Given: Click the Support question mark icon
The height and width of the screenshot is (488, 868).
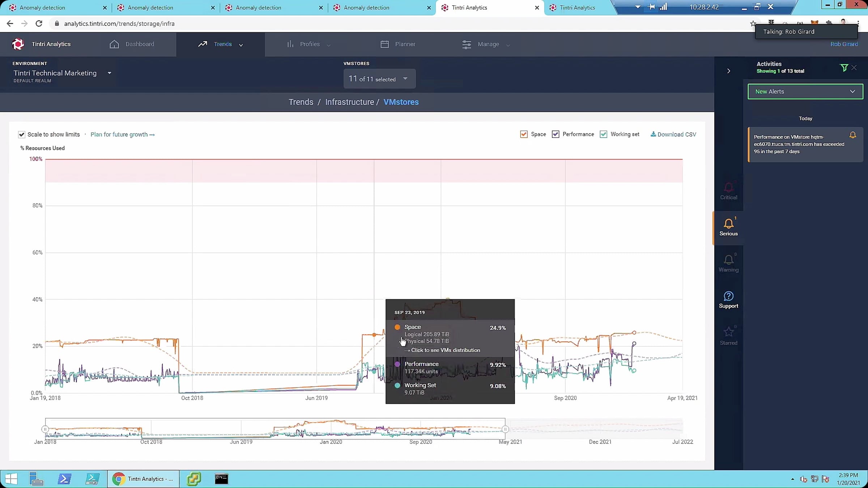Looking at the screenshot, I should click(x=728, y=296).
